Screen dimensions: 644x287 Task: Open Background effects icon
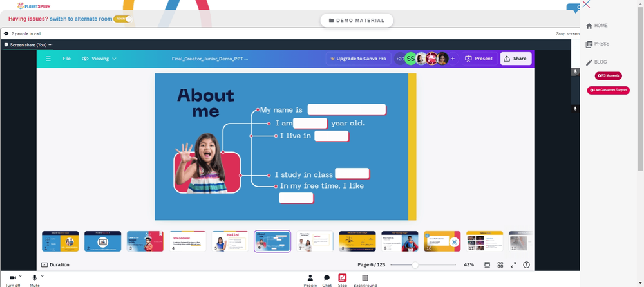click(365, 278)
